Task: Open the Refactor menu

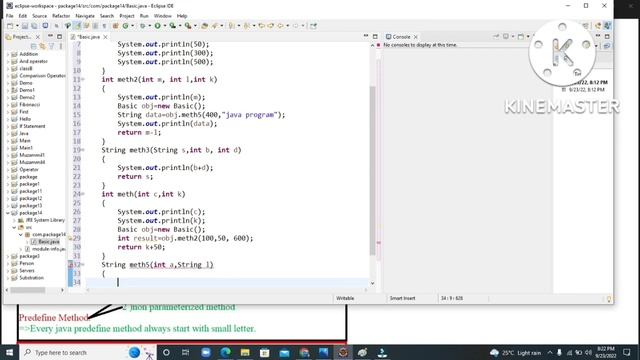Action: click(61, 16)
